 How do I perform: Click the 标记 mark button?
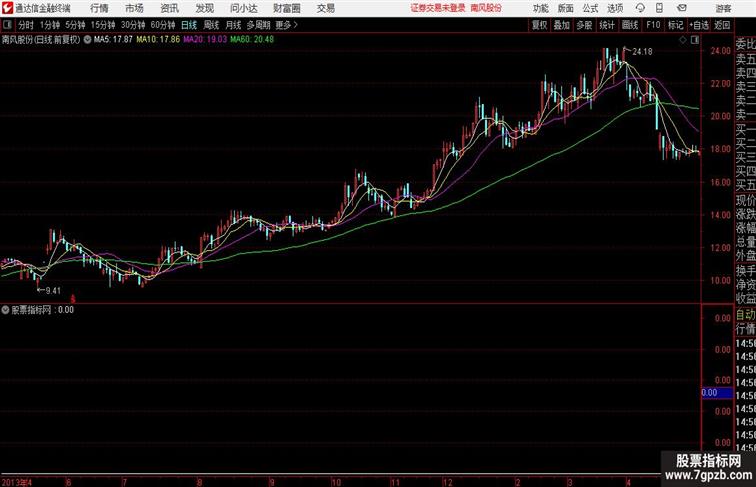point(675,25)
